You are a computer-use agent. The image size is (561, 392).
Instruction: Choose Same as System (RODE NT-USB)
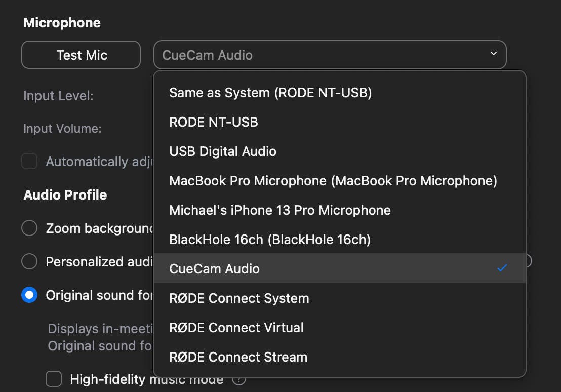[340, 93]
